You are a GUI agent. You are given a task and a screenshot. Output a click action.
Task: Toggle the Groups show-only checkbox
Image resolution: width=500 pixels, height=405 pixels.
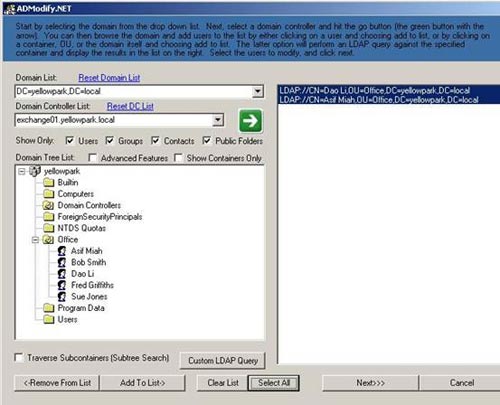tap(110, 141)
